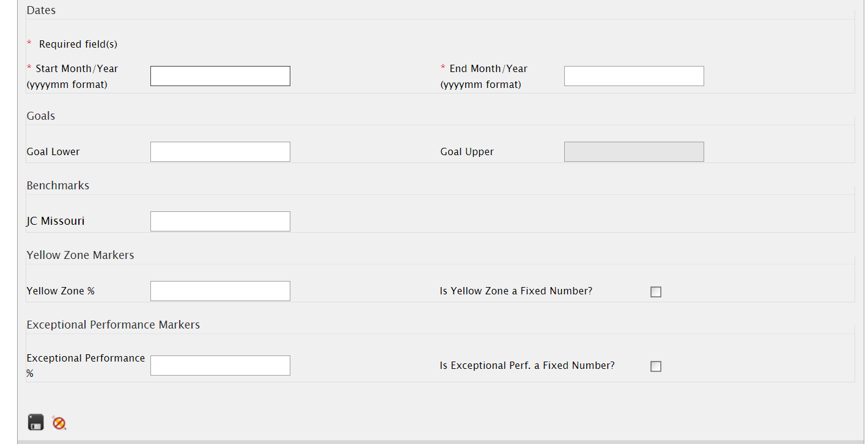The width and height of the screenshot is (868, 444).
Task: Activate the JC Missouri benchmark field
Action: pos(220,221)
